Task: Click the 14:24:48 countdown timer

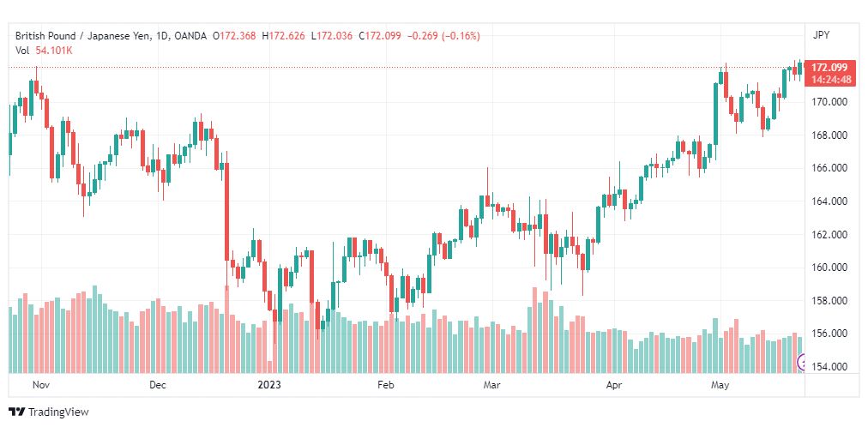Action: 829,80
